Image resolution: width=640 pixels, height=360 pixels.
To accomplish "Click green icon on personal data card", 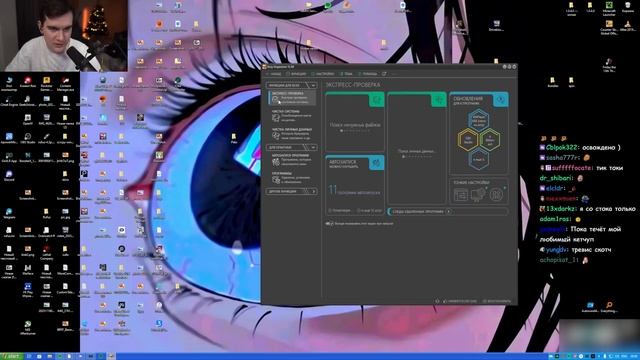I will point(439,100).
